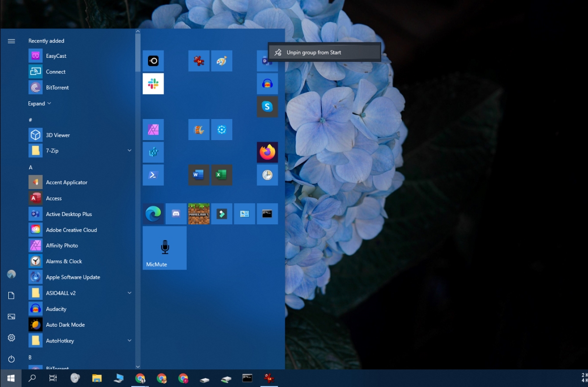Launch the PowerShell tile

(153, 175)
